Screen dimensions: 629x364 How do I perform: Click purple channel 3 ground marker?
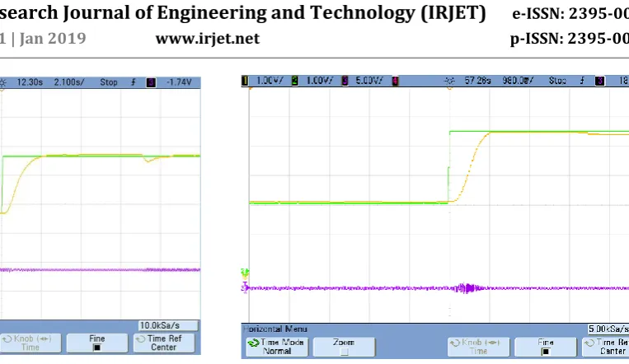tap(245, 287)
